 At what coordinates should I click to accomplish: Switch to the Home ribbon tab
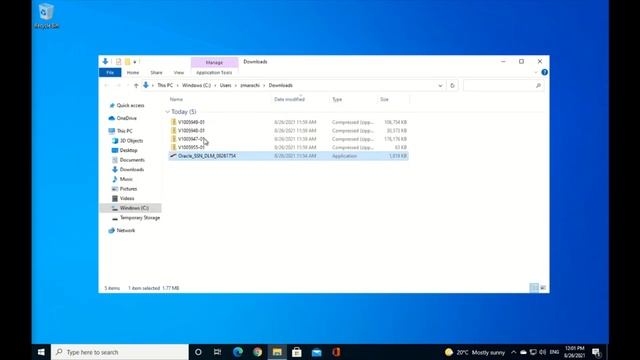[133, 73]
